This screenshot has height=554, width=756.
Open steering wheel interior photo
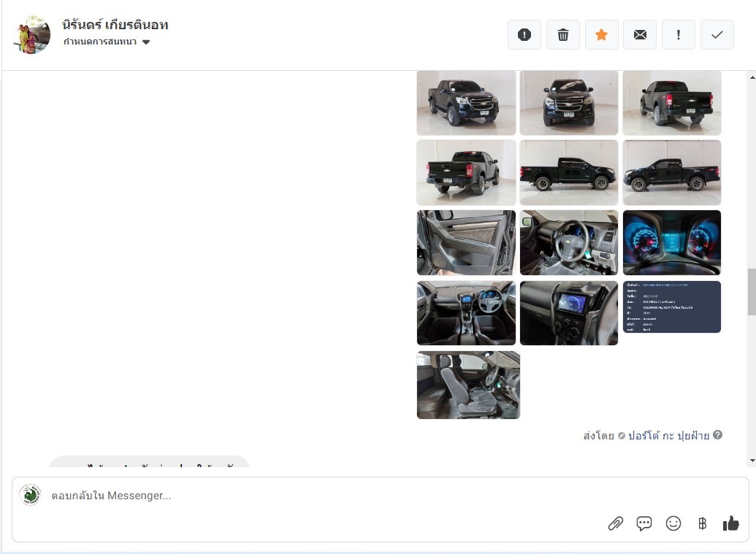coord(569,243)
